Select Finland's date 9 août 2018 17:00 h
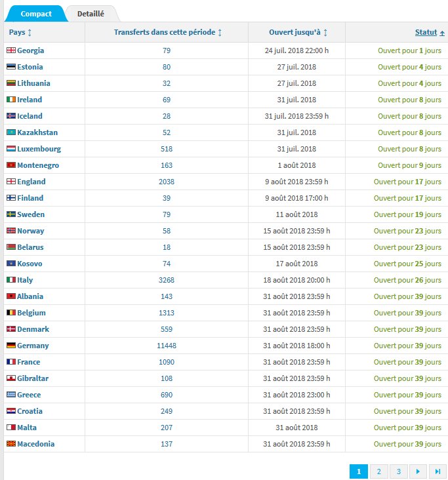Screen dimensions: 448x480 296,198
